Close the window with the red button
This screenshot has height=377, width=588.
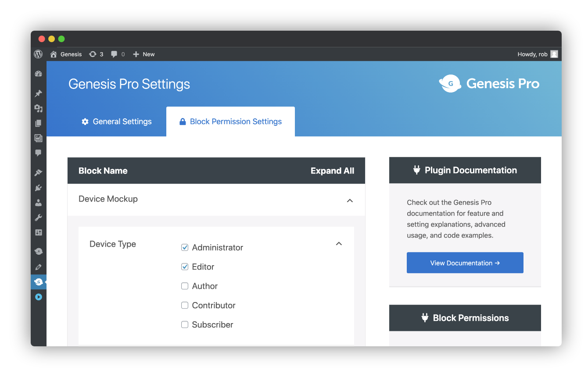click(42, 39)
